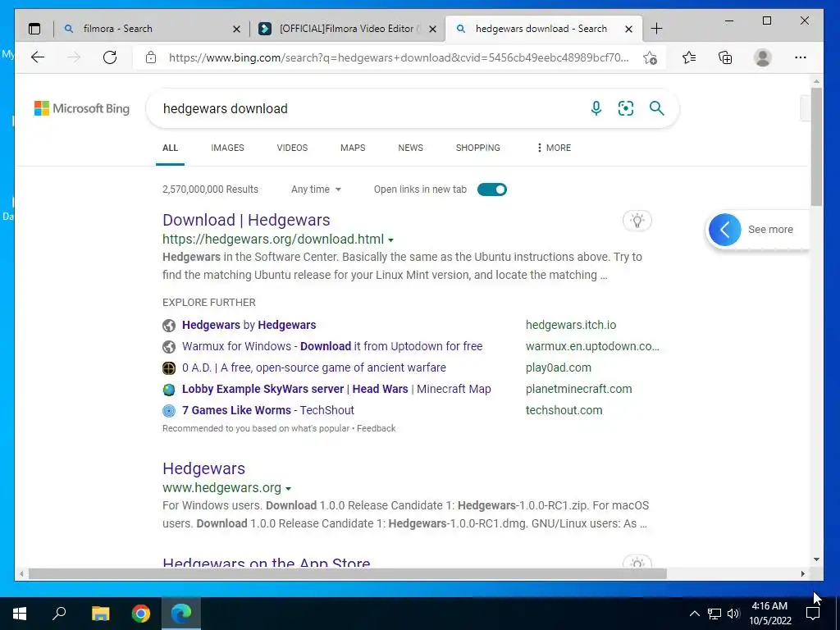The width and height of the screenshot is (840, 630).
Task: Expand the Any time filter dropdown
Action: 316,189
